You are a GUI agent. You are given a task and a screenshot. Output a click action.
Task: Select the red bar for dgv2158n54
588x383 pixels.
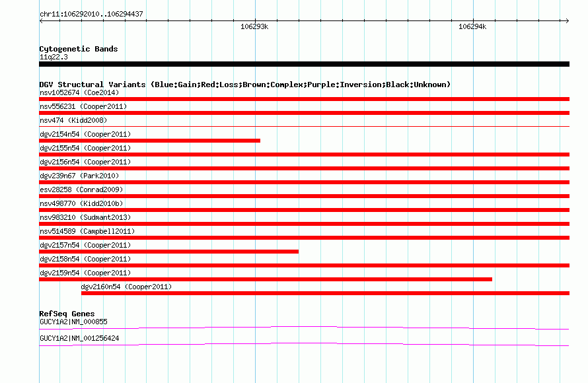click(304, 265)
